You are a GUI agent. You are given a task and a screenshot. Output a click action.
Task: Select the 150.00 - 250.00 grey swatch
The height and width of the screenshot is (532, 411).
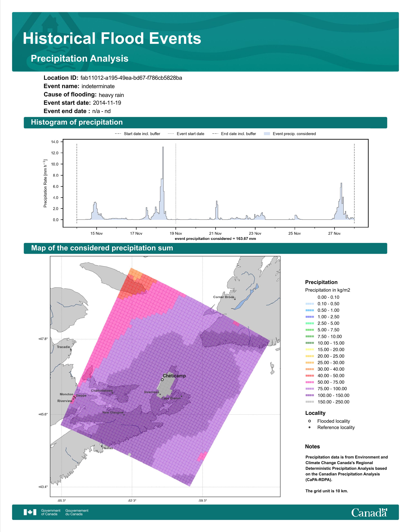(309, 402)
